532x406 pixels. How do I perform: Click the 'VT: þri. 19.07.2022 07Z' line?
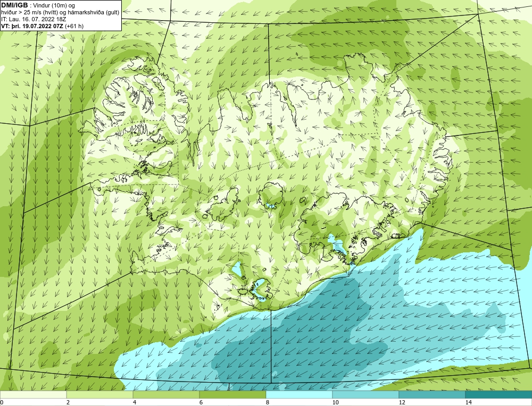coord(43,26)
